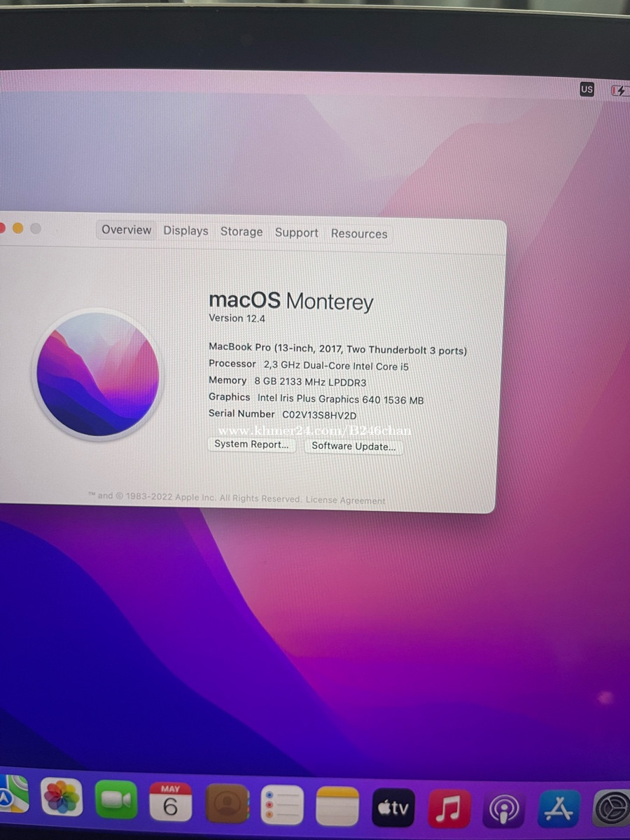Screen dimensions: 630x840
Task: Click the 8 GB 2133 MHz LPDDR3 text
Action: pos(309,382)
